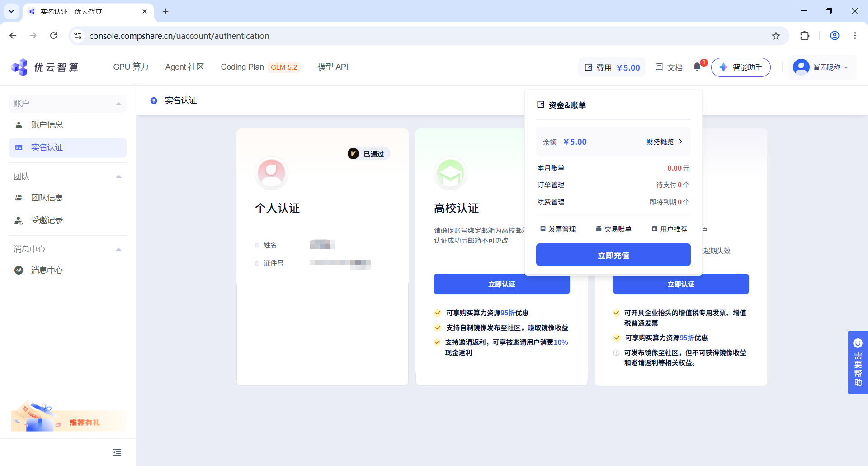Click the rightmost card's 立即认证 button
Screen dimensions: 868x466
(x=681, y=284)
